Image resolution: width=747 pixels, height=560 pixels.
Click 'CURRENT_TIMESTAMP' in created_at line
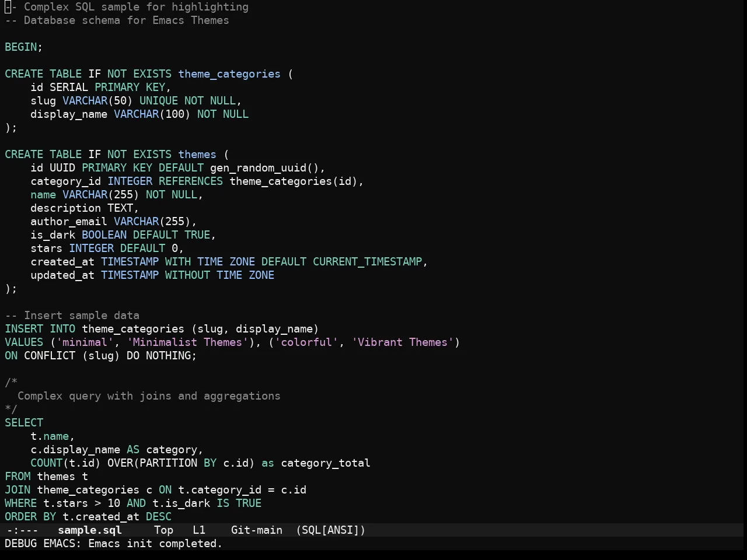pos(367,262)
